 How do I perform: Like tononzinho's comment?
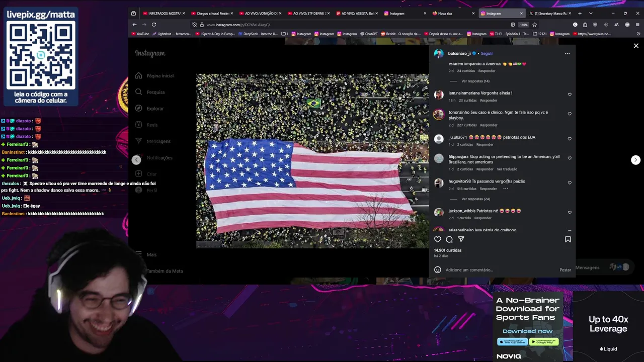point(570,114)
